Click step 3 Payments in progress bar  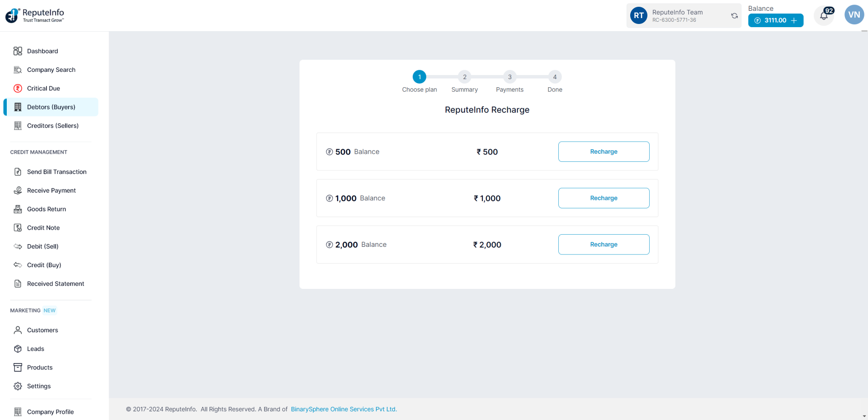pyautogui.click(x=509, y=77)
